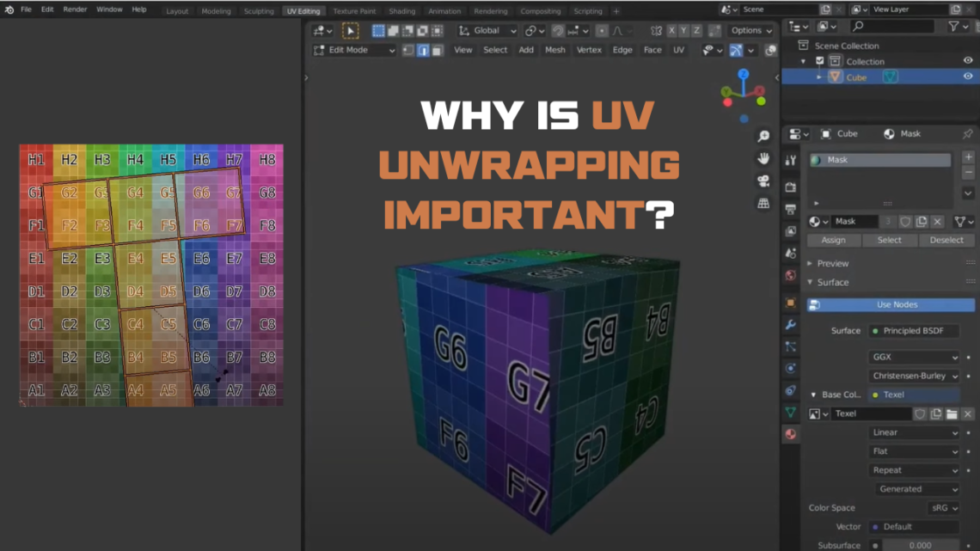Toggle snapping with the magnet icon
The height and width of the screenshot is (551, 980).
[x=556, y=28]
